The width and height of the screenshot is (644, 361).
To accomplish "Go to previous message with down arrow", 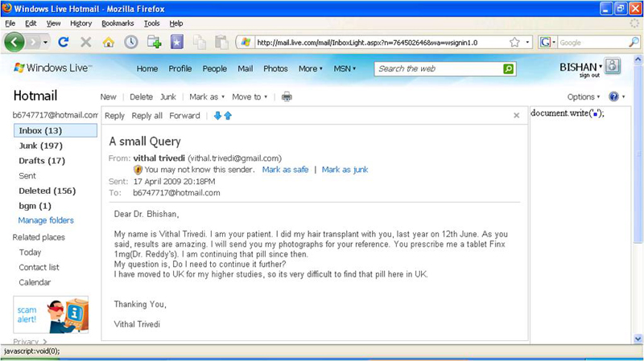I will [217, 116].
